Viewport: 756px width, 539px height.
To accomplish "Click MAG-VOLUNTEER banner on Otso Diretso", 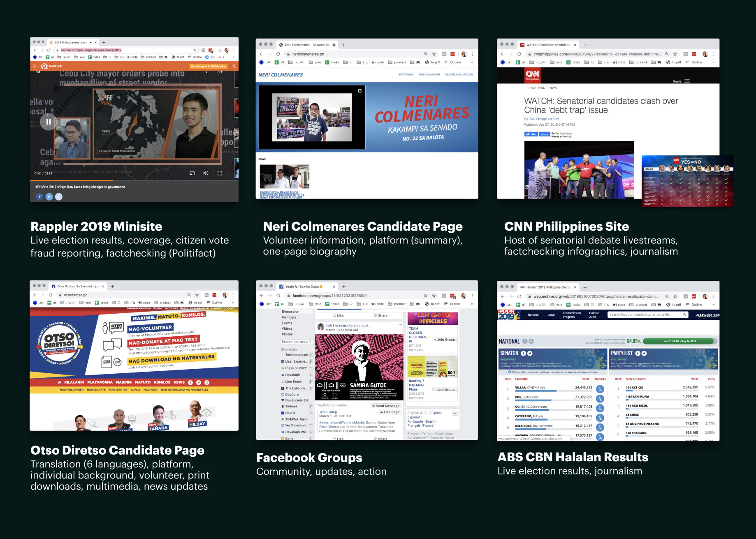I will [x=150, y=328].
